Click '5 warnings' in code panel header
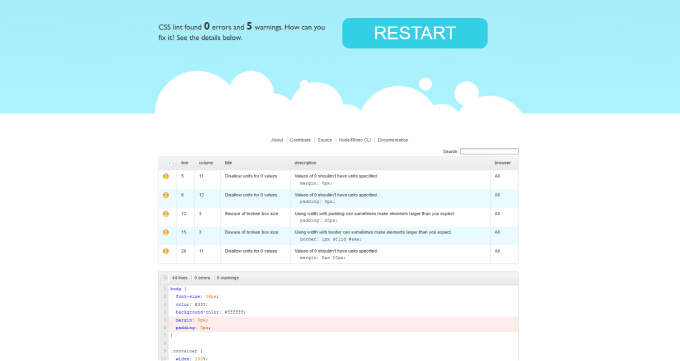The width and height of the screenshot is (680, 361). [x=228, y=278]
